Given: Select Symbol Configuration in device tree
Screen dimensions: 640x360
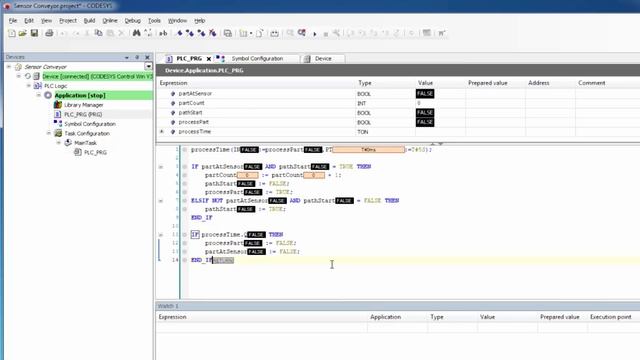Looking at the screenshot, I should click(90, 124).
